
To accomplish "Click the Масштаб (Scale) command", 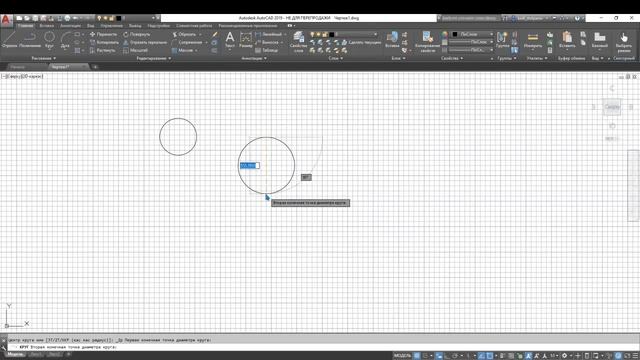I will click(x=135, y=51).
